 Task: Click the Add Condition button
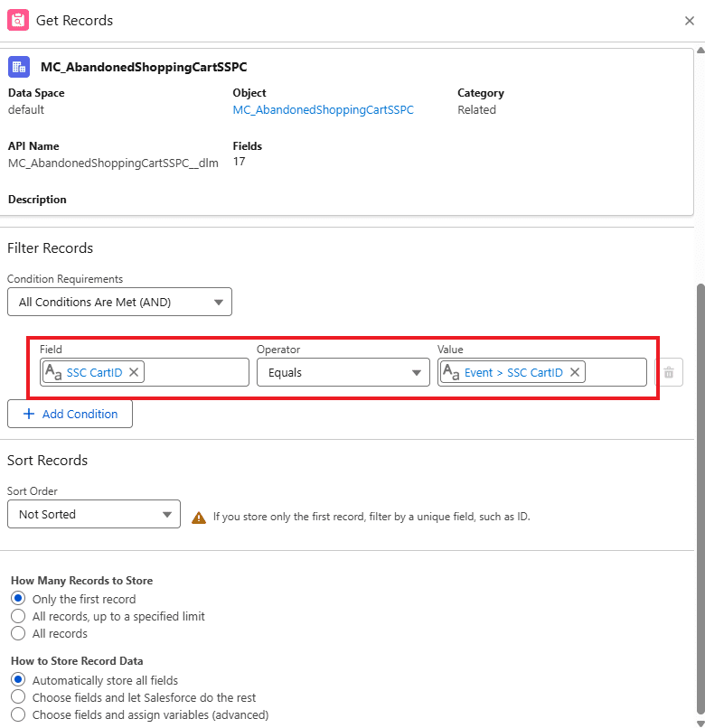pyautogui.click(x=70, y=414)
